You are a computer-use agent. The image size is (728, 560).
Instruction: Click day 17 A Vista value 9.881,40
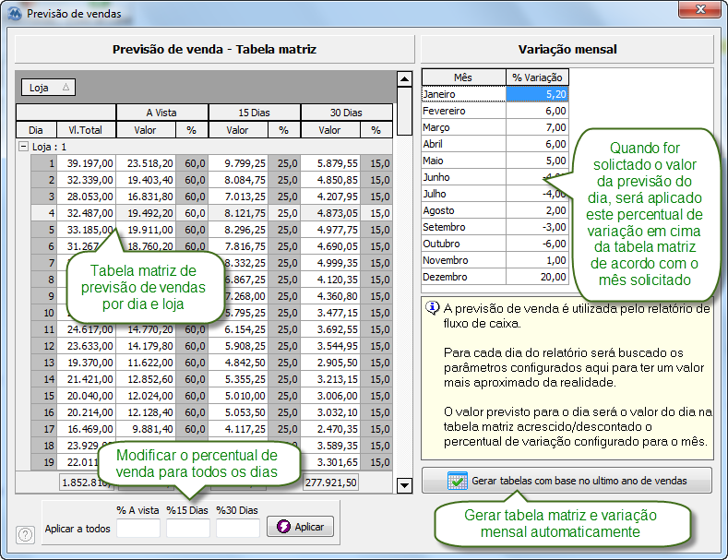[146, 430]
